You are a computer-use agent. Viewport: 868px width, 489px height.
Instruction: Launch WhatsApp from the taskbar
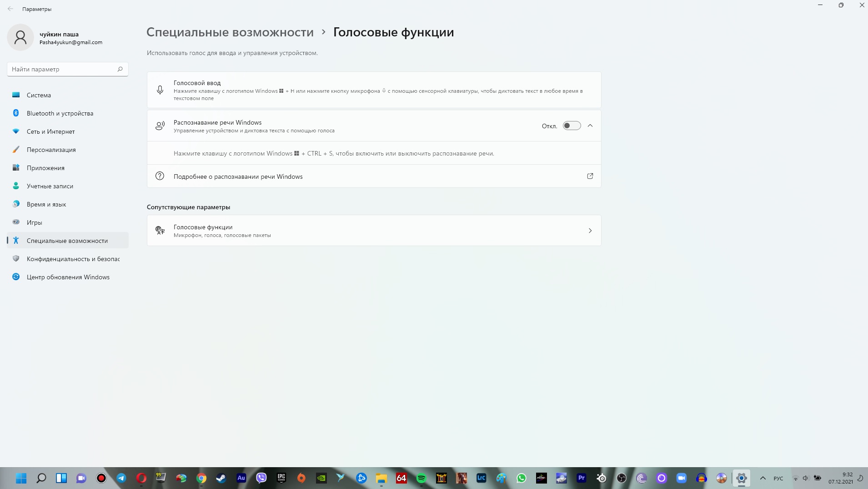point(522,478)
